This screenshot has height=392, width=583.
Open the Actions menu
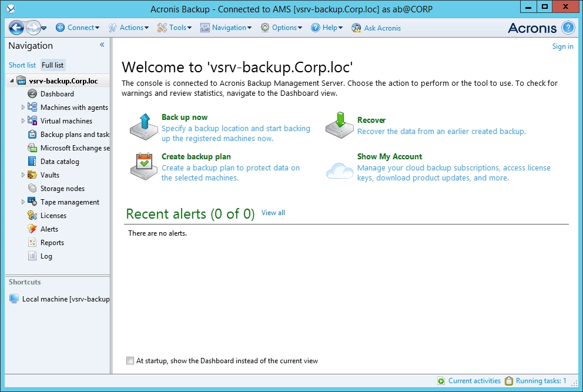coord(129,28)
